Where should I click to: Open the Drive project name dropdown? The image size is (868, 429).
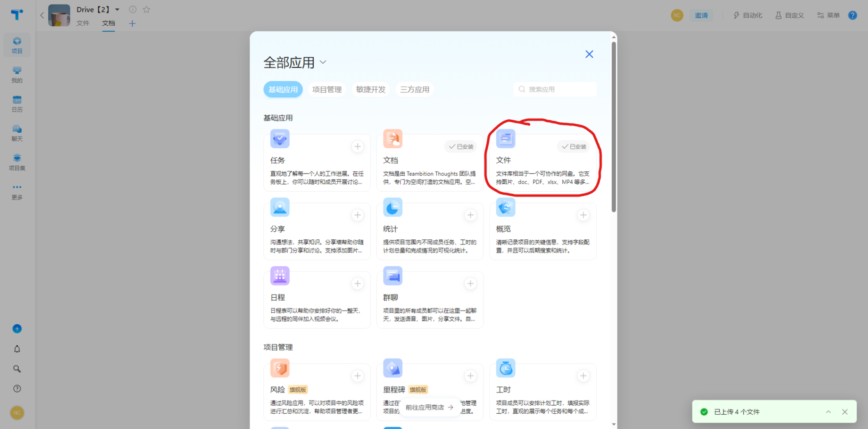click(117, 10)
